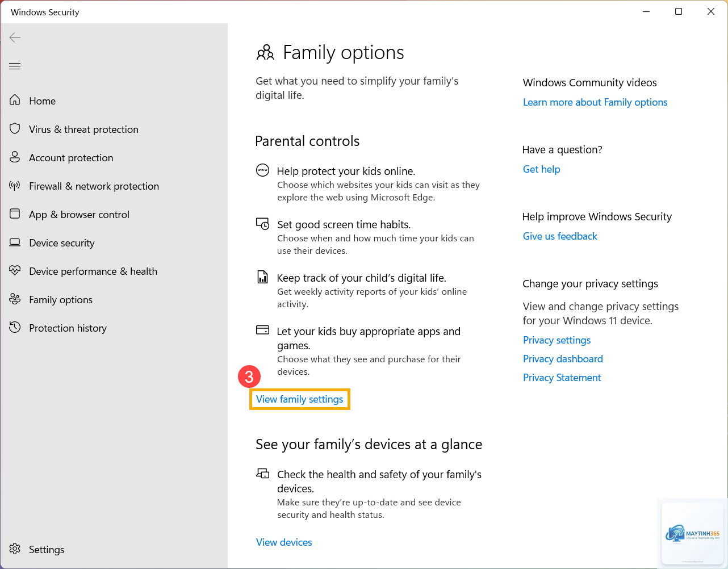Click the family devices health icon
Image resolution: width=728 pixels, height=569 pixels.
[x=262, y=473]
